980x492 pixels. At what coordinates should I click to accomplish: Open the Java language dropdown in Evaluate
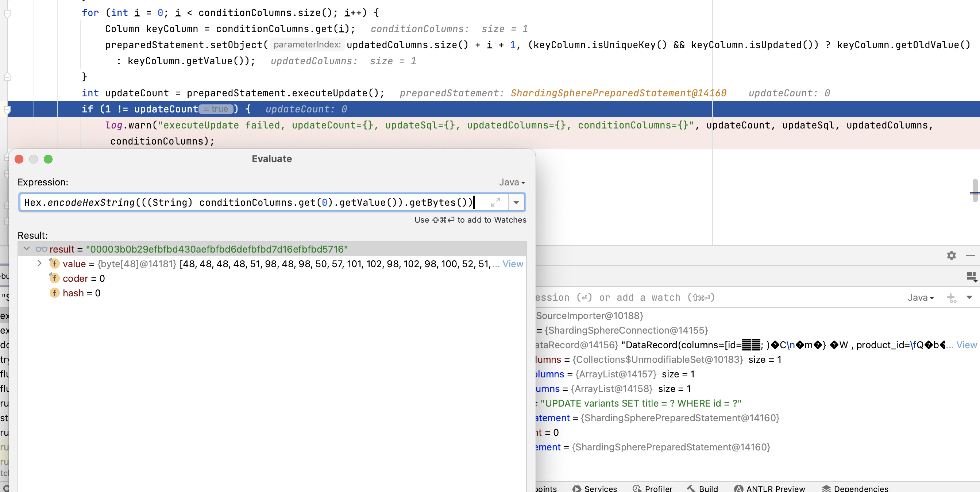tap(512, 182)
